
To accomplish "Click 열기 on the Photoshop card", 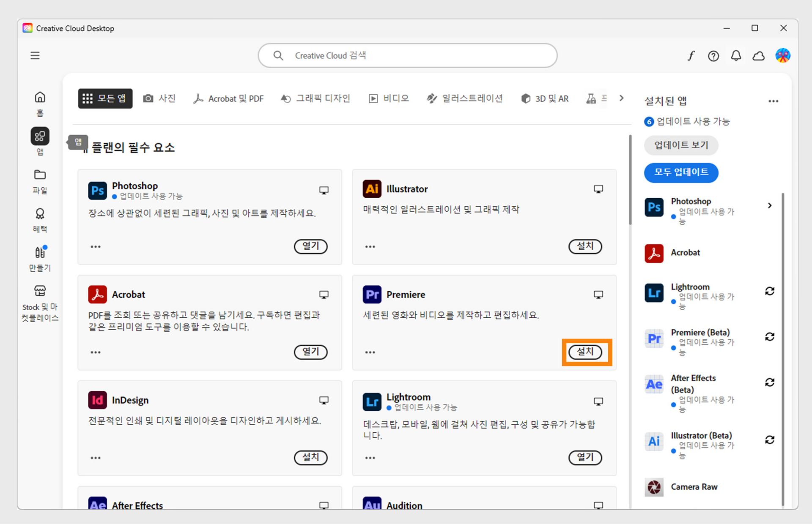I will pos(311,246).
